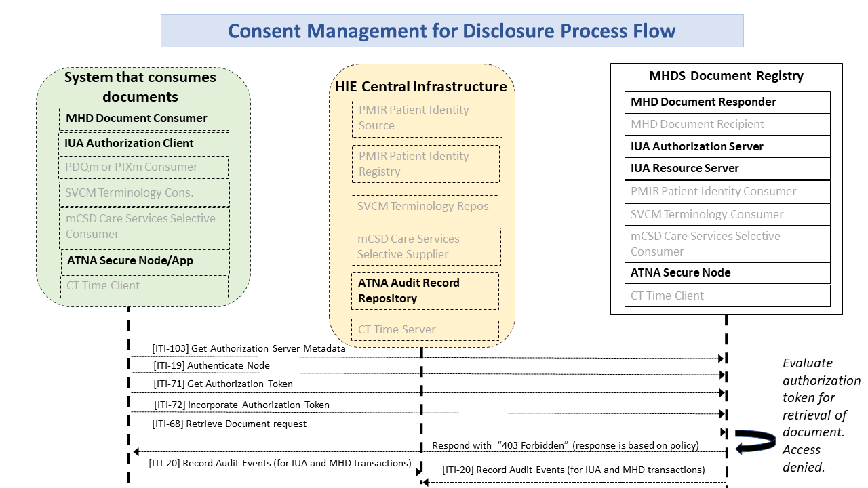Click the ITI-103 Get Authorization Server Metadata label

pyautogui.click(x=248, y=348)
